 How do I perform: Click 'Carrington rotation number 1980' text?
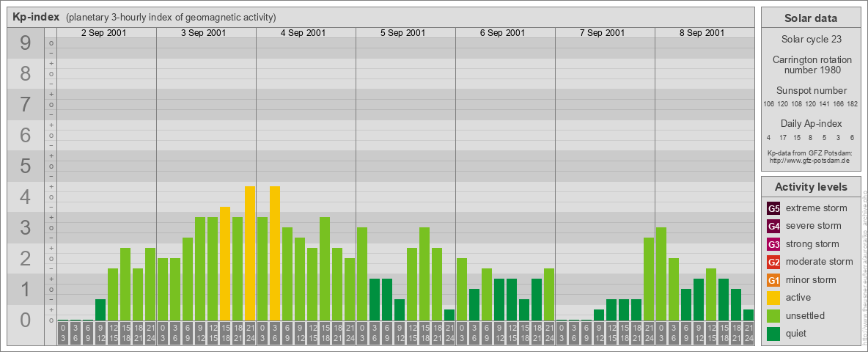pyautogui.click(x=811, y=65)
